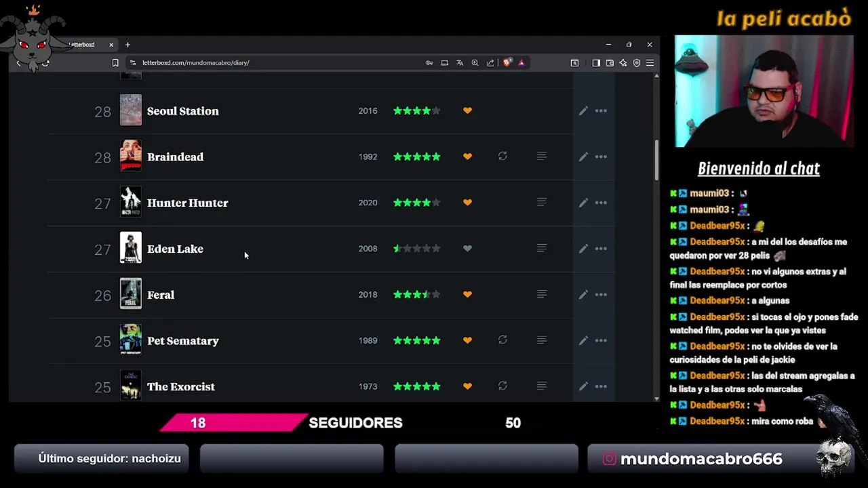Toggle the like heart for Hunter Hunter

(x=467, y=202)
